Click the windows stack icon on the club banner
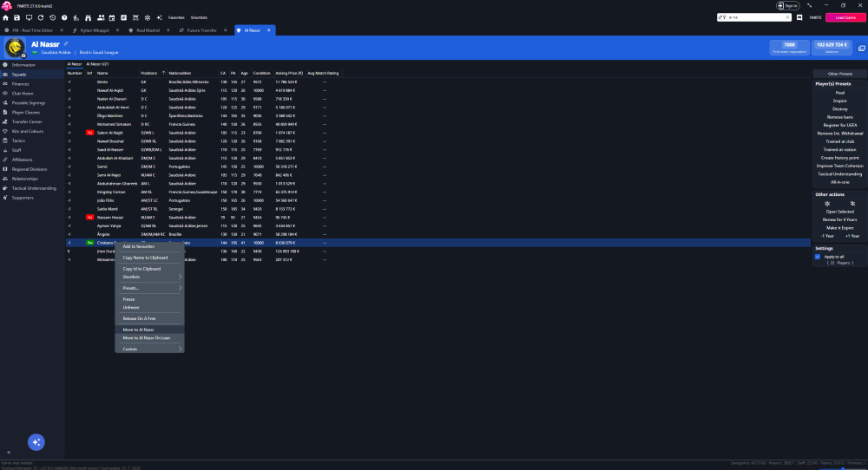 (862, 48)
